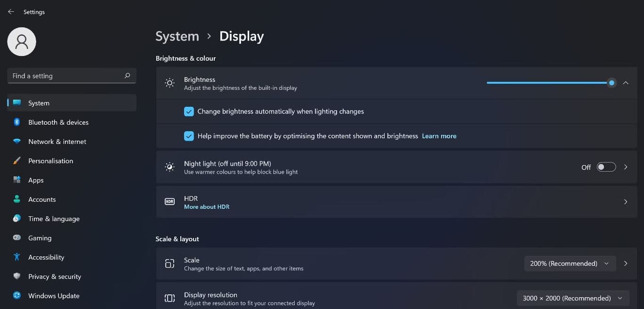The image size is (644, 309).
Task: Click the back arrow in Settings header
Action: (x=11, y=12)
